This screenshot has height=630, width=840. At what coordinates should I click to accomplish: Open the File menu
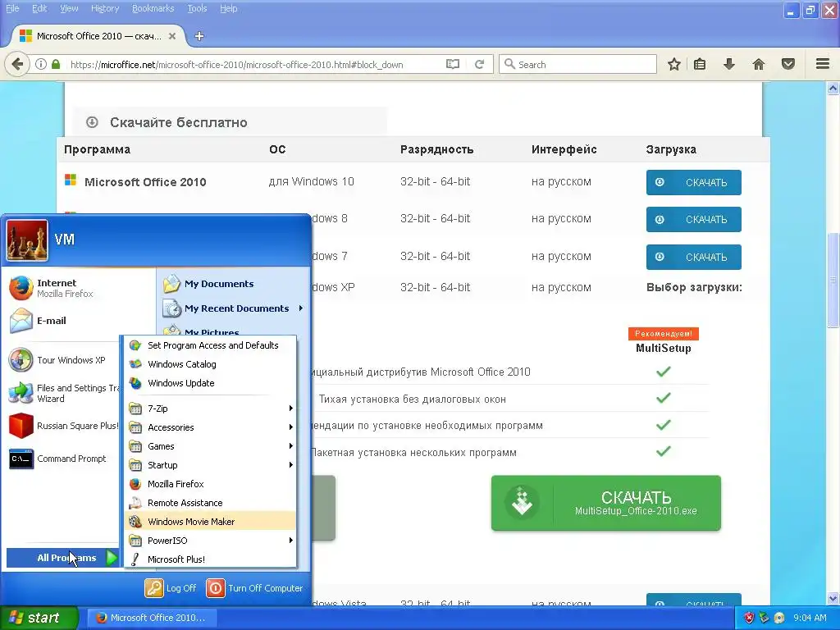[12, 8]
